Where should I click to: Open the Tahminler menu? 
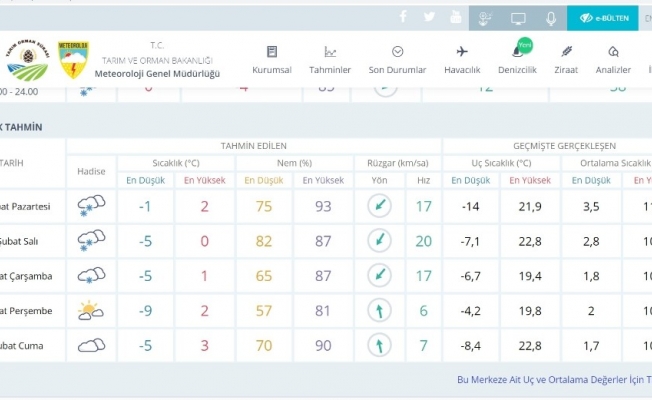click(330, 60)
